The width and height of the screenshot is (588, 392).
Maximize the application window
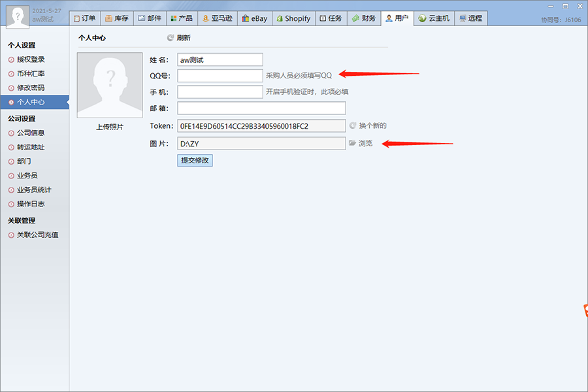pyautogui.click(x=565, y=6)
